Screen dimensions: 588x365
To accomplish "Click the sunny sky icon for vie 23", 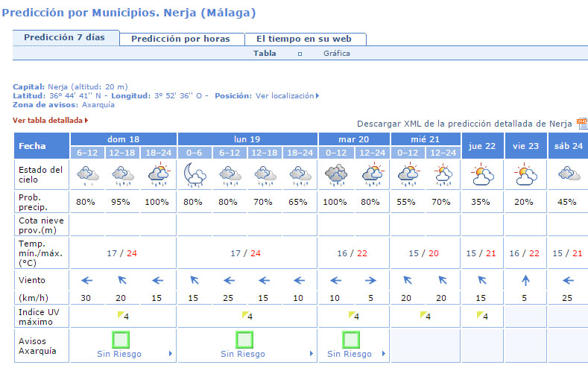I will [x=526, y=176].
